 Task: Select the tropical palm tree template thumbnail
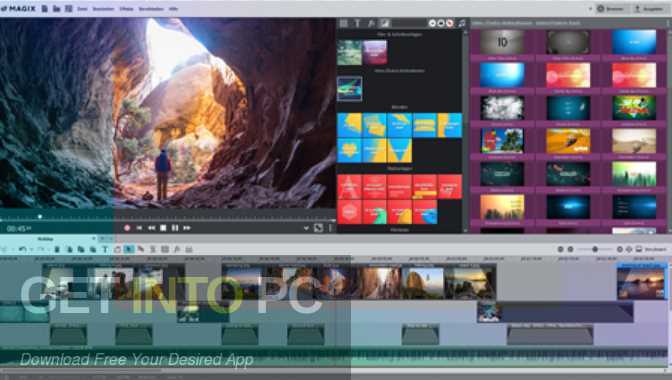[x=502, y=141]
